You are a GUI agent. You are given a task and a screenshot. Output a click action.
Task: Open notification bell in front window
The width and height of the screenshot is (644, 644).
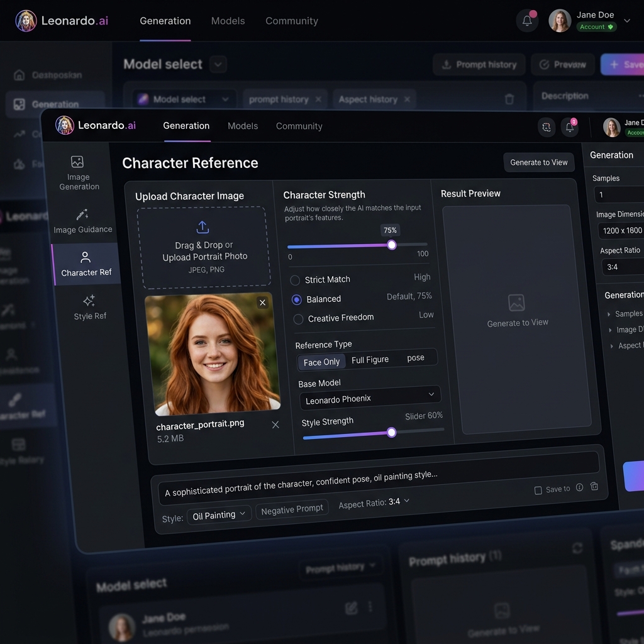(x=570, y=127)
